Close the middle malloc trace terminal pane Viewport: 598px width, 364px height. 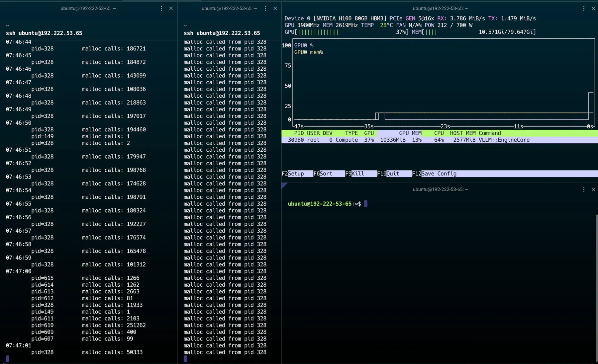[x=275, y=8]
